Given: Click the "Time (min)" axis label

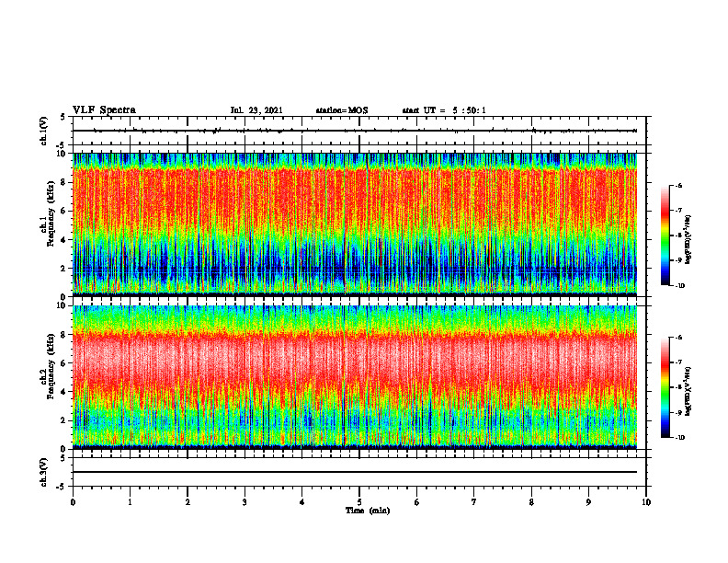Looking at the screenshot, I should coord(368,511).
